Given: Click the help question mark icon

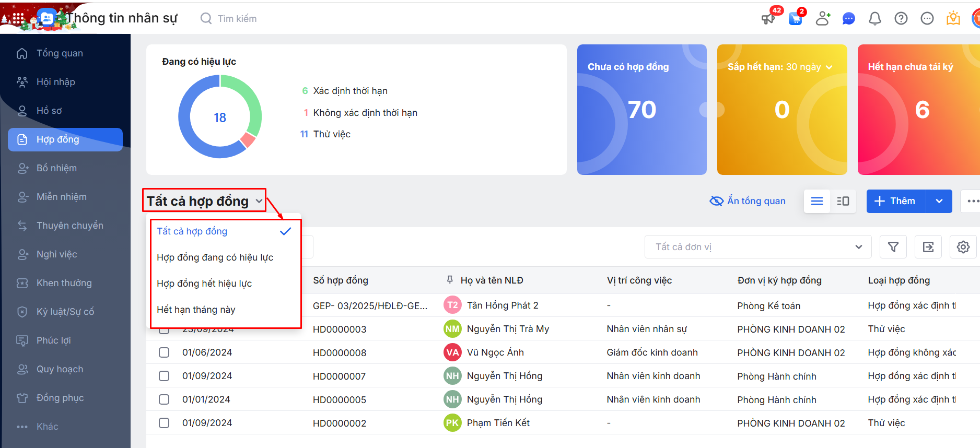Looking at the screenshot, I should point(901,19).
